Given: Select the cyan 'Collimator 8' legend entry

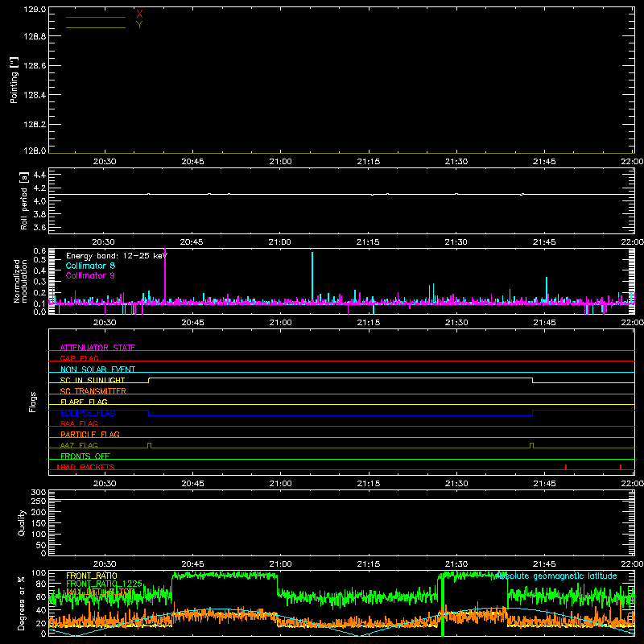Looking at the screenshot, I should (90, 266).
